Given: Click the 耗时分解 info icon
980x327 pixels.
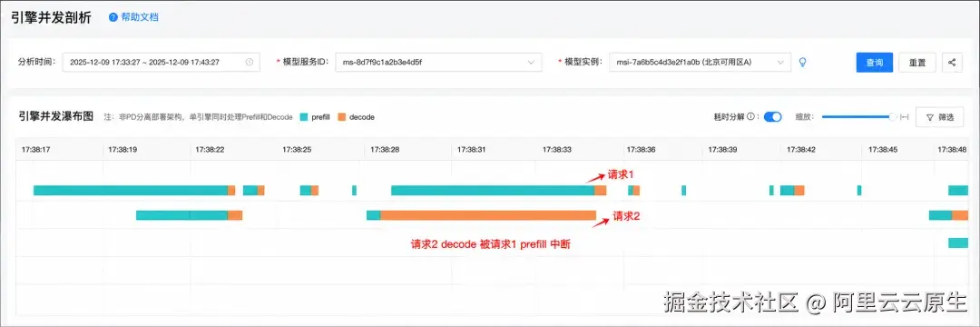Looking at the screenshot, I should click(750, 117).
